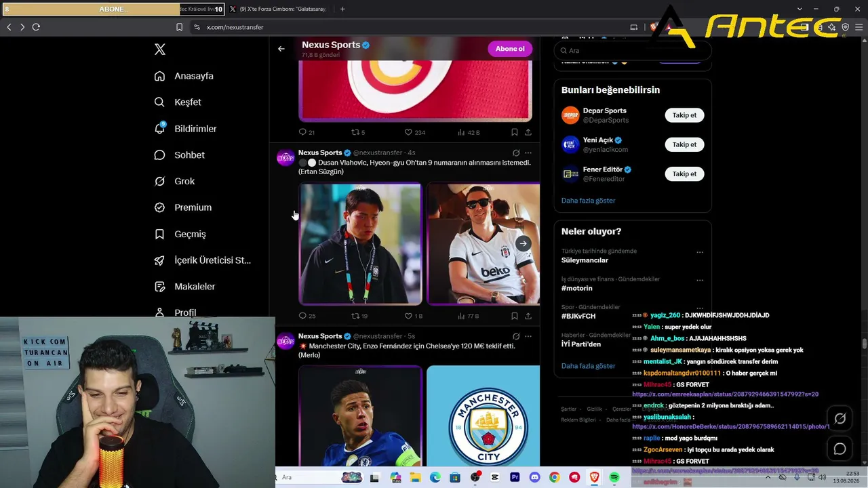868x488 pixels.
Task: Open Grok from sidebar
Action: (174, 182)
